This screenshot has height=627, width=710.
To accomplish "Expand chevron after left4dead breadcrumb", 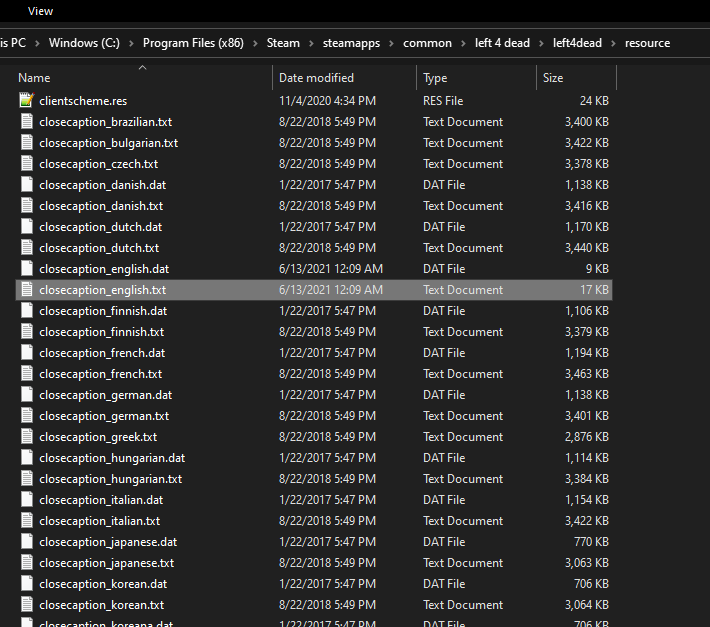I will click(x=614, y=43).
